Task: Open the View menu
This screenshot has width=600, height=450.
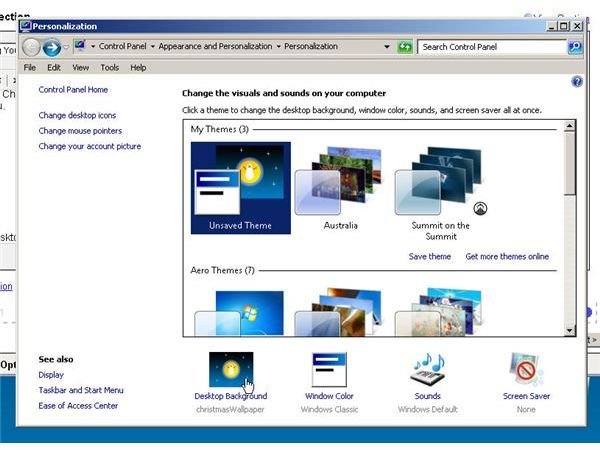Action: tap(81, 68)
